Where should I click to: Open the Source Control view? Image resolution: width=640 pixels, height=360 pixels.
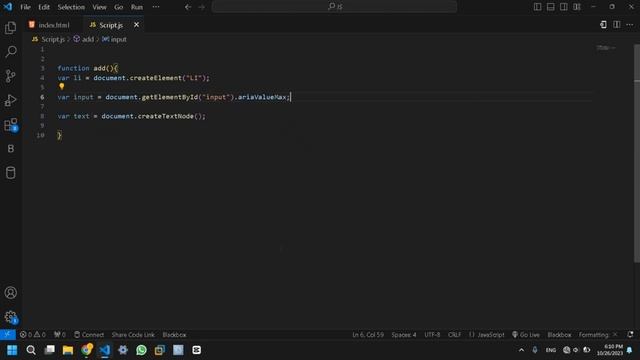(x=11, y=76)
